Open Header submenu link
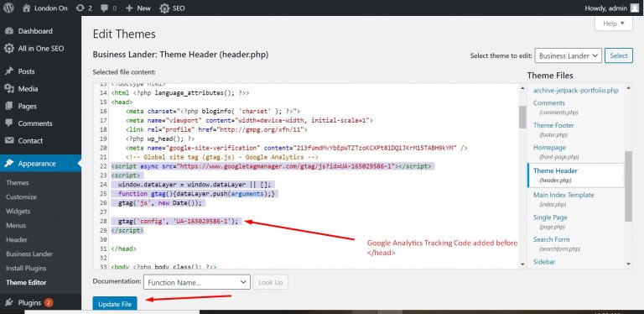The height and width of the screenshot is (314, 644). (x=17, y=239)
